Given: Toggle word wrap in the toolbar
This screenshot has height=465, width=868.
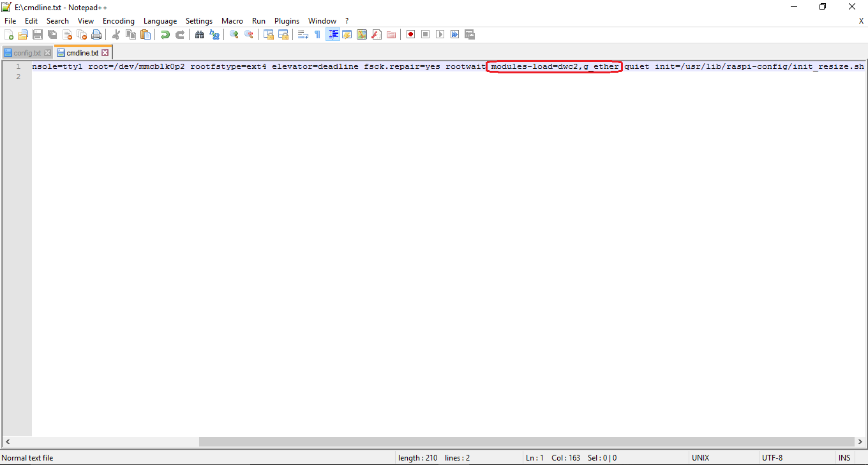Looking at the screenshot, I should click(x=303, y=34).
